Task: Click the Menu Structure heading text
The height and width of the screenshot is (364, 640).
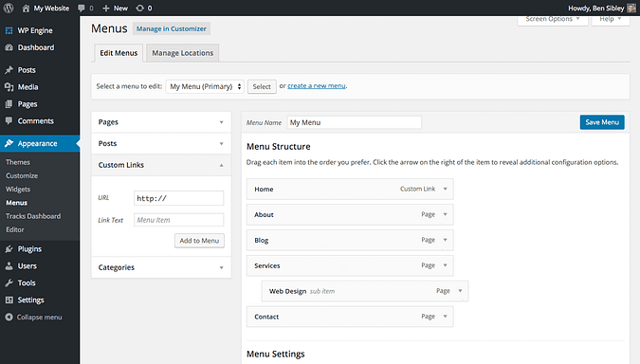Action: (279, 147)
